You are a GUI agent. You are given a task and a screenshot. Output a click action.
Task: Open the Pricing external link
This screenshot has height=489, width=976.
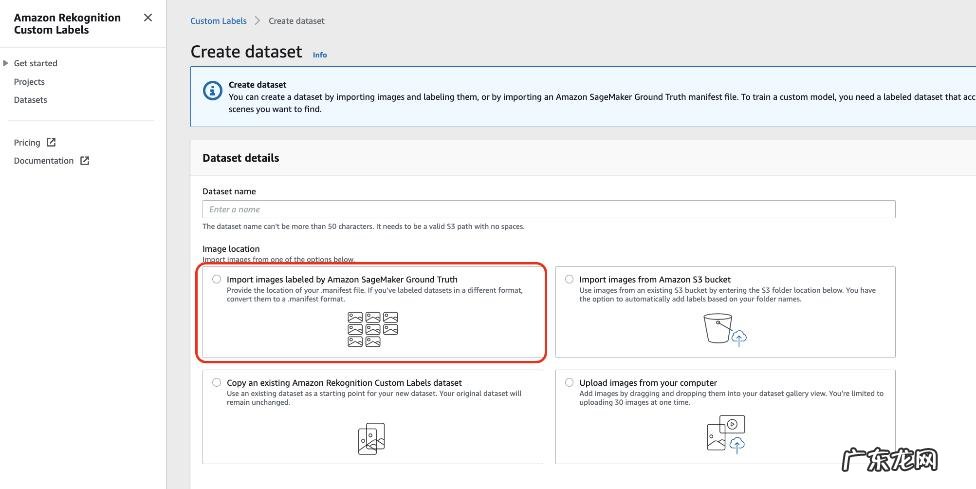coord(27,143)
